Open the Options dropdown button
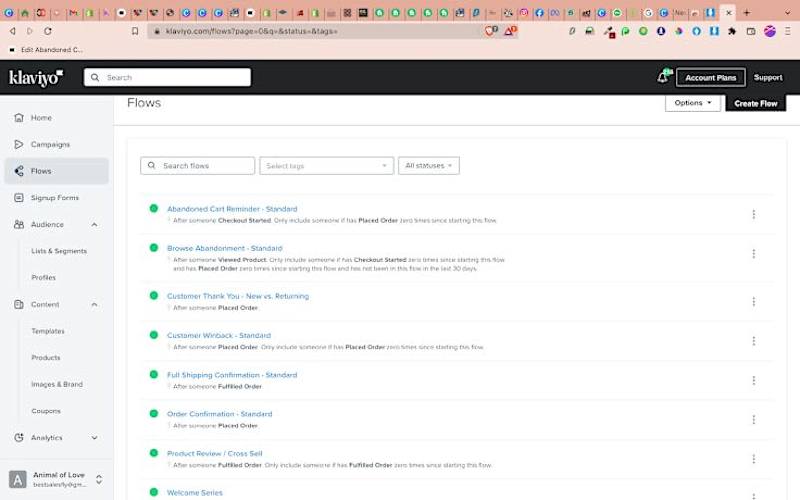Screen dimensions: 800x500 point(692,103)
